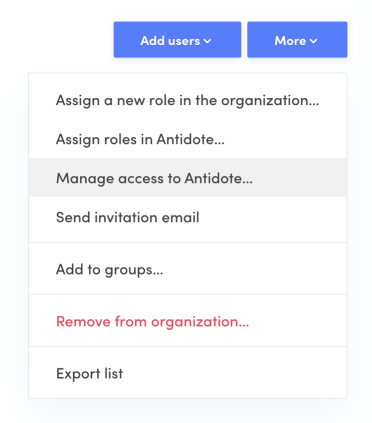The height and width of the screenshot is (423, 372).
Task: Choose Add to groups option
Action: (x=187, y=269)
